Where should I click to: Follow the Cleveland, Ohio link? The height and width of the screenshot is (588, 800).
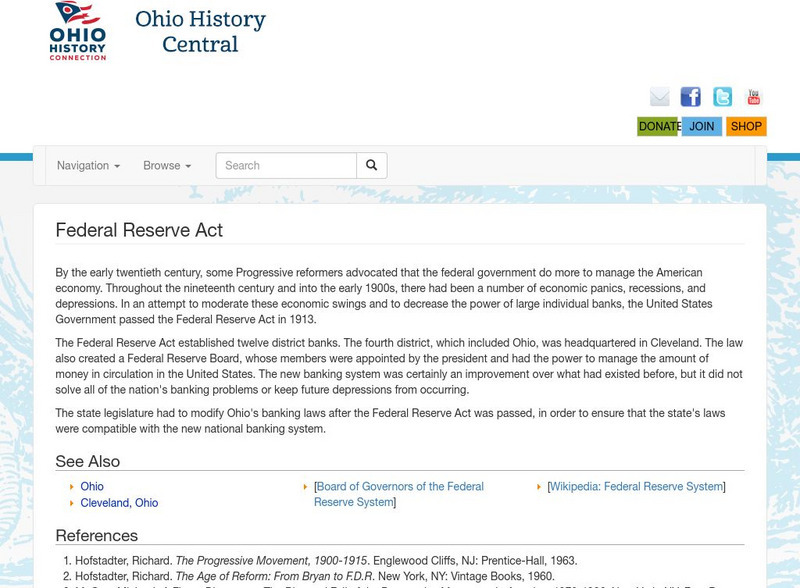click(119, 503)
